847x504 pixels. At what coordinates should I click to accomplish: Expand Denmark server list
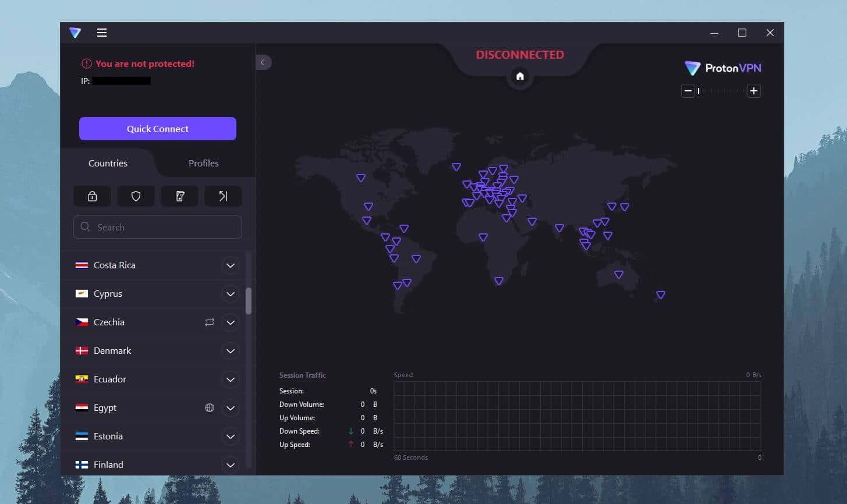coord(231,351)
